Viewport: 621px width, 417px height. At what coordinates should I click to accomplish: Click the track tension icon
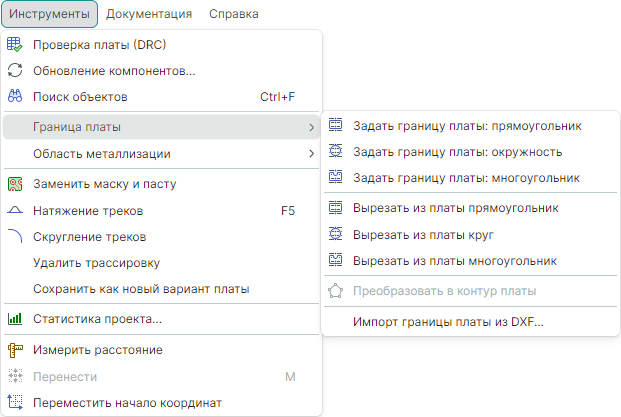[x=15, y=211]
